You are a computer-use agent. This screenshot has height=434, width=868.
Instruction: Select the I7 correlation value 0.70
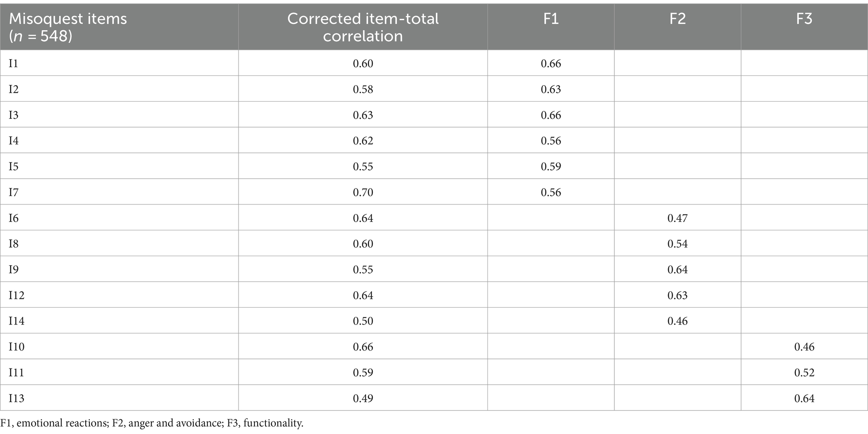pyautogui.click(x=363, y=192)
